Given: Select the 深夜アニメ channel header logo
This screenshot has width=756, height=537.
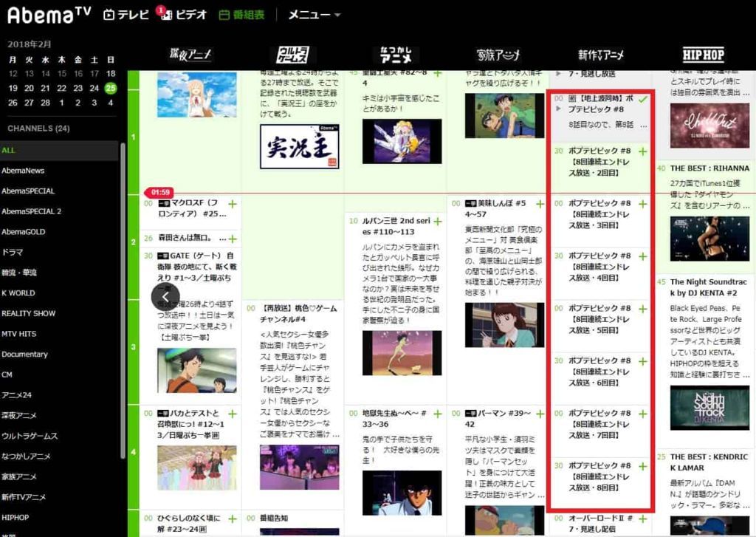Looking at the screenshot, I should [190, 55].
